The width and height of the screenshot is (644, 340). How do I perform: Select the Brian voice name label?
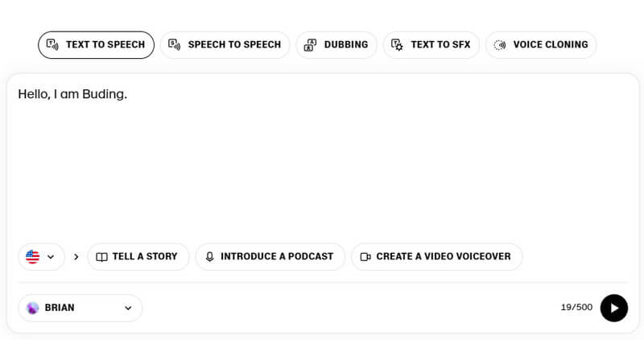click(x=60, y=308)
